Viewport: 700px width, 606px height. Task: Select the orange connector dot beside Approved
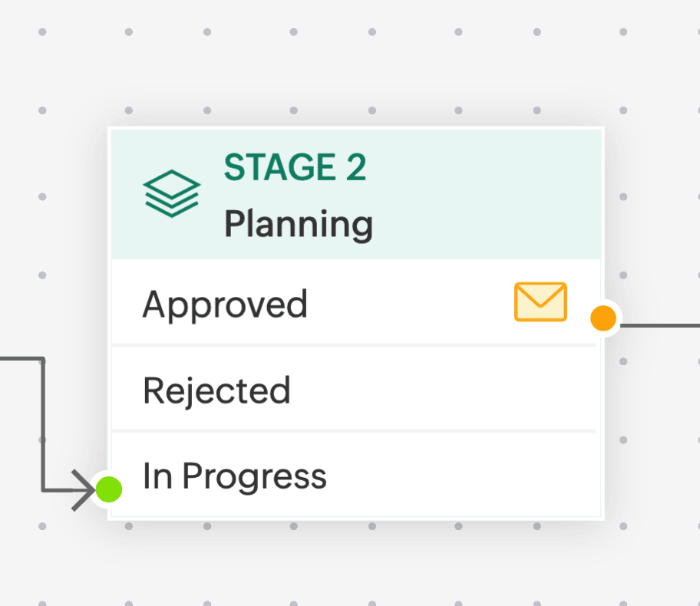click(604, 318)
